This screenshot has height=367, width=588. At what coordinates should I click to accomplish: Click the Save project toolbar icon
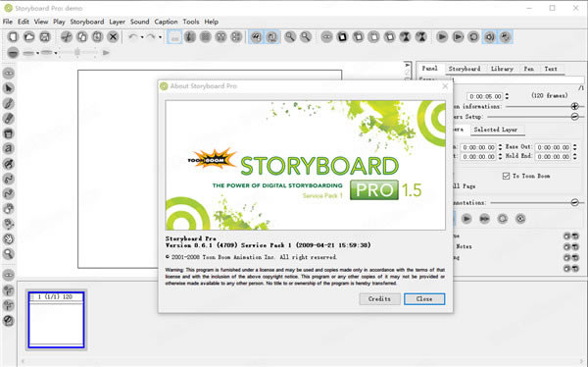coord(45,37)
